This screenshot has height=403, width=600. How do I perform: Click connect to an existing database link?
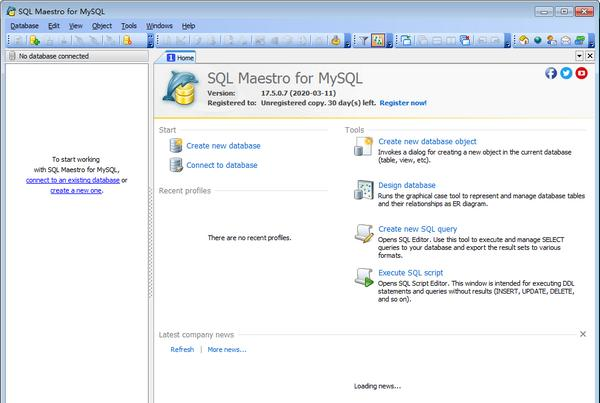[73, 180]
